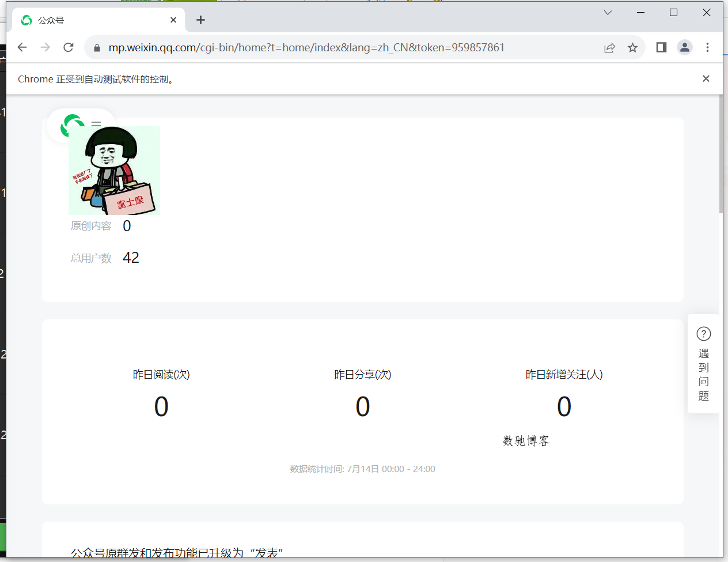Open the Chrome profile avatar
Viewport: 728px width, 562px height.
684,47
